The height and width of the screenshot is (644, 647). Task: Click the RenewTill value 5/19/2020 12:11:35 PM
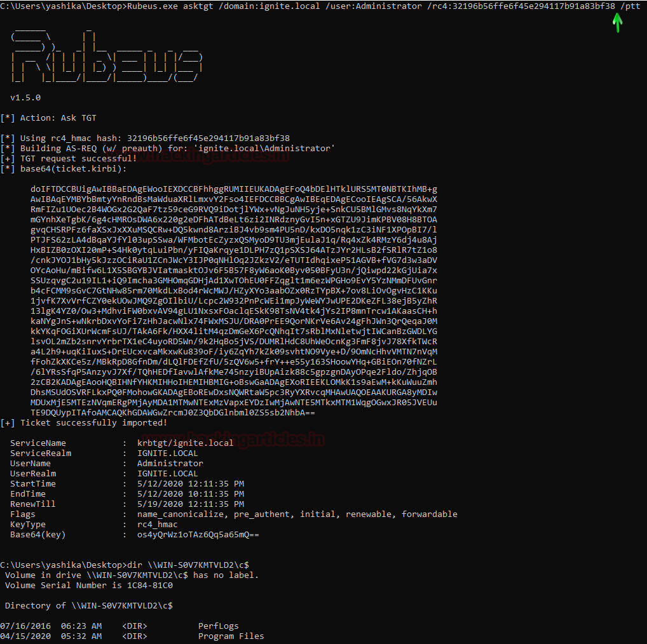click(x=191, y=504)
